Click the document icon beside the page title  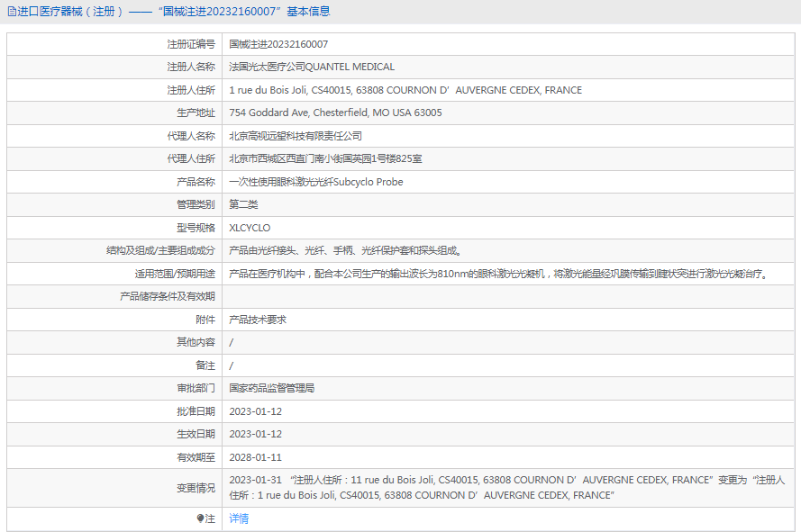11,12
